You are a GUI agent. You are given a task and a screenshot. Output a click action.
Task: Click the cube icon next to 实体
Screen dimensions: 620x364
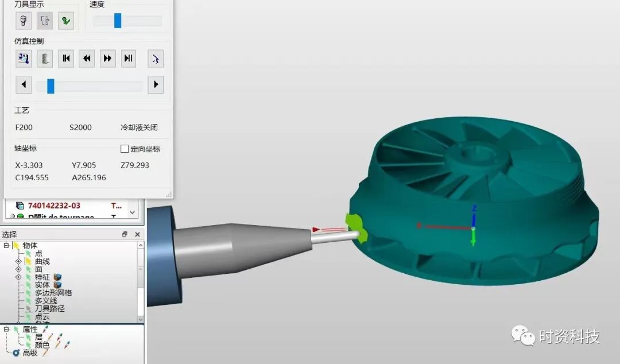(x=58, y=285)
